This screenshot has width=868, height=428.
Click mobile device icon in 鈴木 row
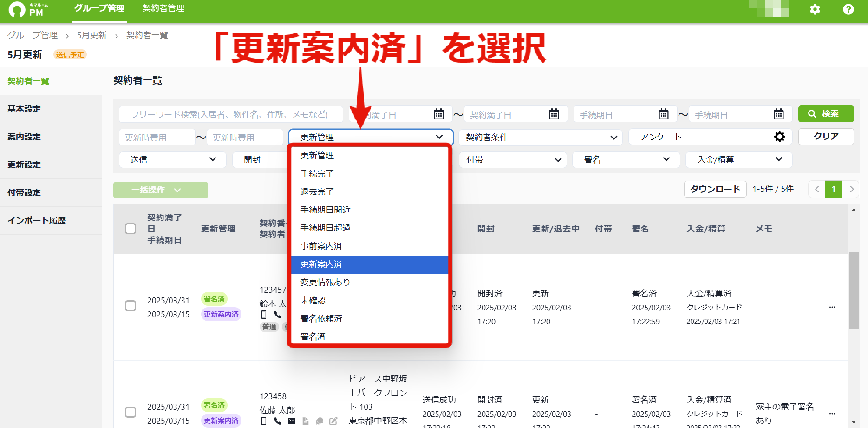[264, 315]
